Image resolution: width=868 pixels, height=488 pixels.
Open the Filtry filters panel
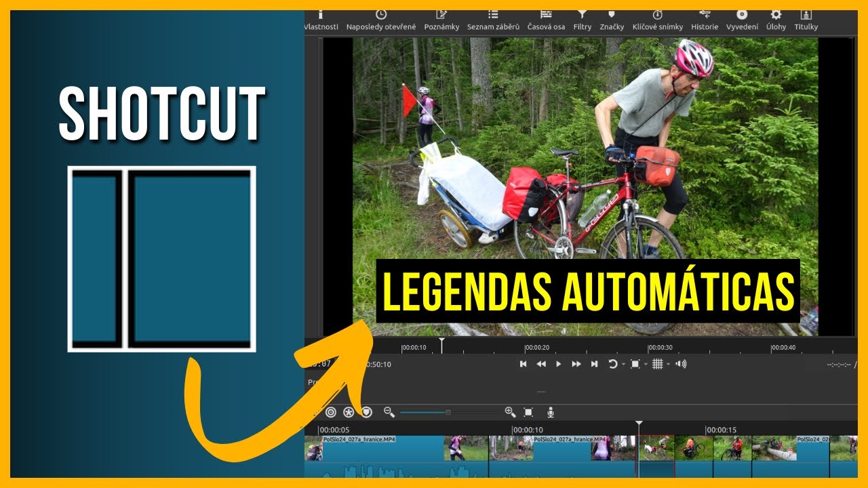[x=582, y=20]
